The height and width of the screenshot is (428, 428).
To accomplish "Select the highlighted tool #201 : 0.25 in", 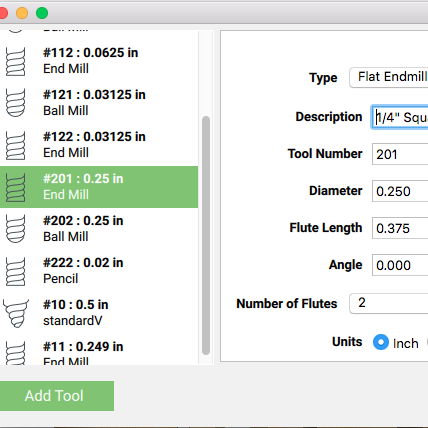I will point(99,187).
